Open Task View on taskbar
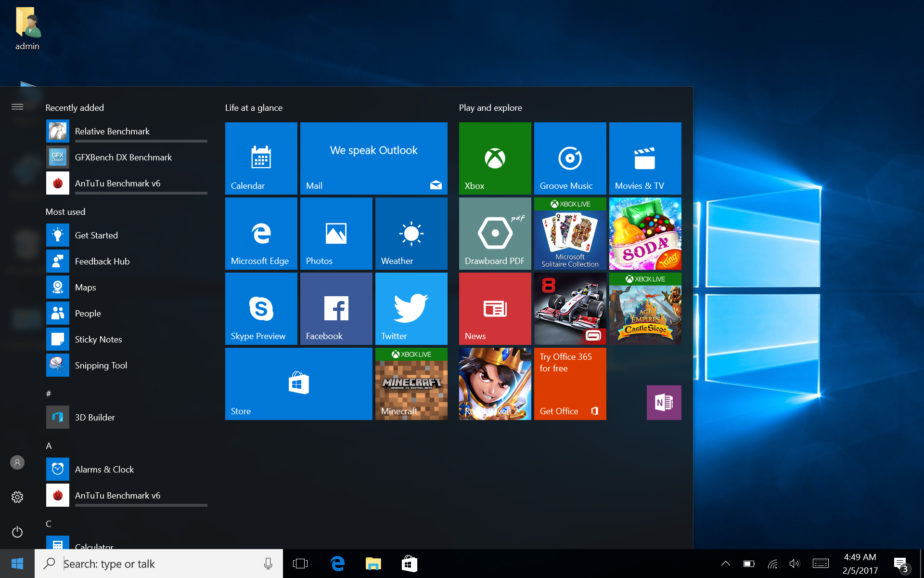924x578 pixels. coord(300,564)
